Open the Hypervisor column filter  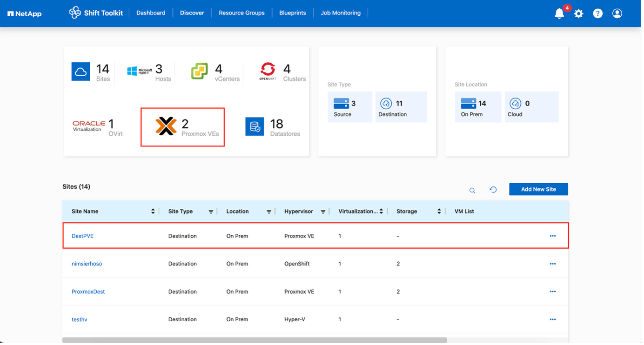coord(323,212)
